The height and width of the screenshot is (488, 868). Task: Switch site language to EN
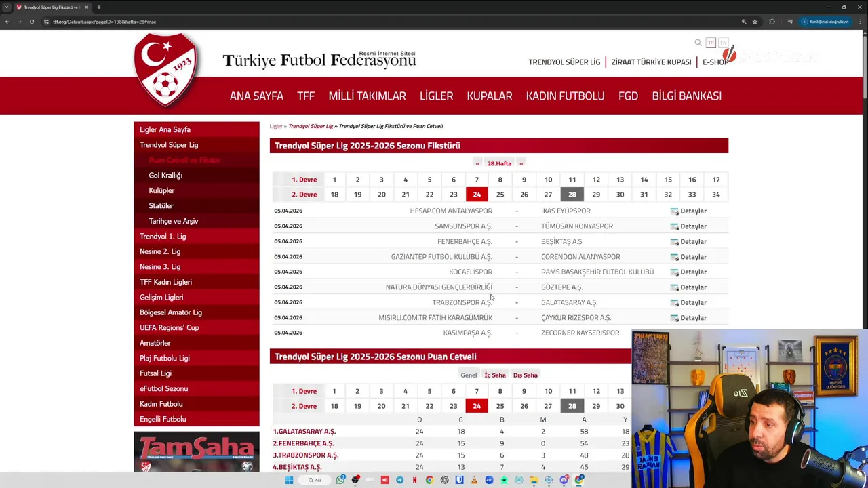coord(723,43)
